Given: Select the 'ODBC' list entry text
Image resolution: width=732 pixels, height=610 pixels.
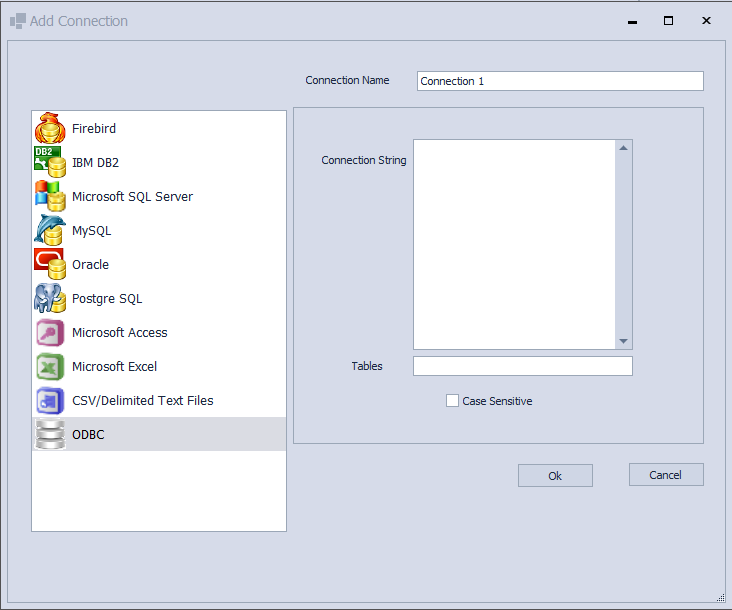Looking at the screenshot, I should click(x=88, y=435).
